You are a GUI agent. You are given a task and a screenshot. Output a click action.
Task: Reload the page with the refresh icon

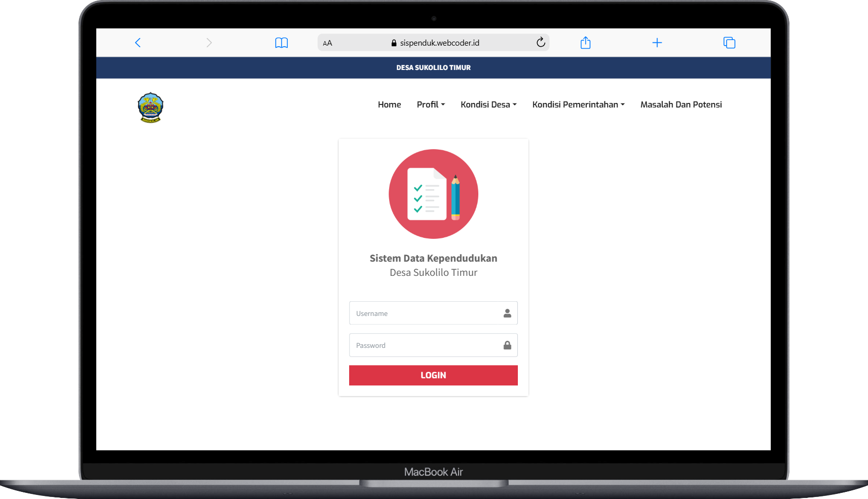[x=541, y=42]
